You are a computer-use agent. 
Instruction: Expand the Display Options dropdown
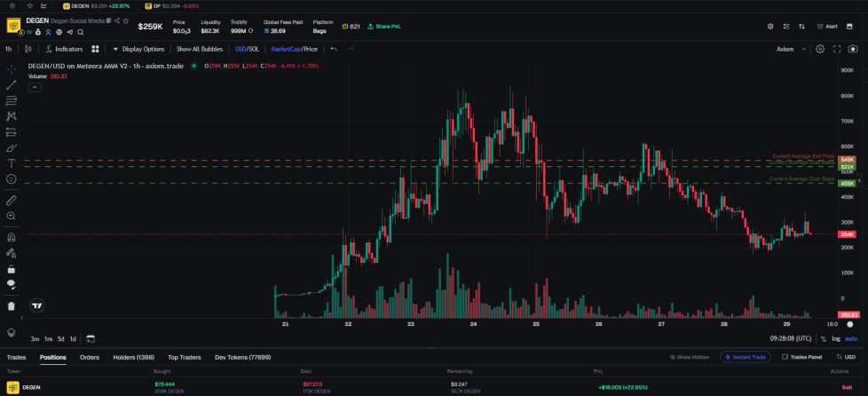138,49
